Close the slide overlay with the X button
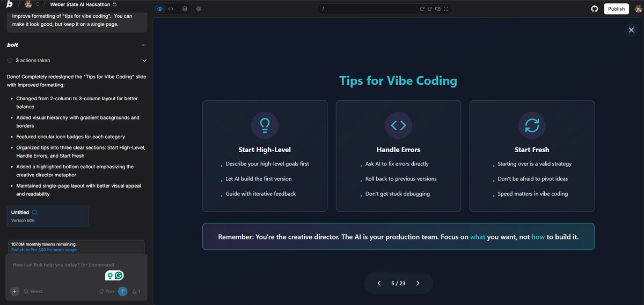644x305 pixels. (631, 30)
